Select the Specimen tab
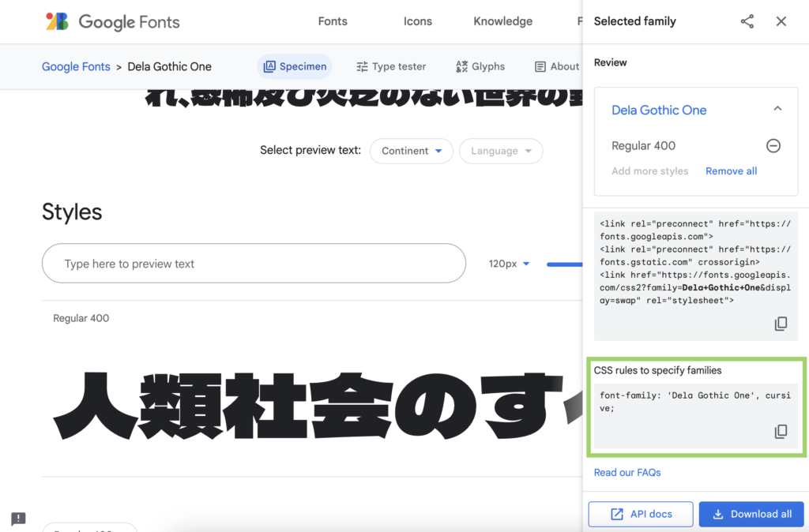The width and height of the screenshot is (809, 532). [295, 66]
